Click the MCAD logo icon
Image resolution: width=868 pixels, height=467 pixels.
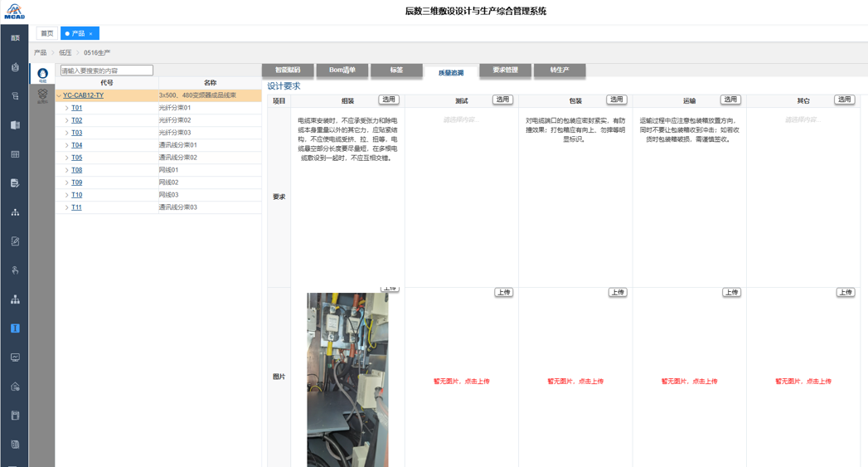pyautogui.click(x=14, y=11)
